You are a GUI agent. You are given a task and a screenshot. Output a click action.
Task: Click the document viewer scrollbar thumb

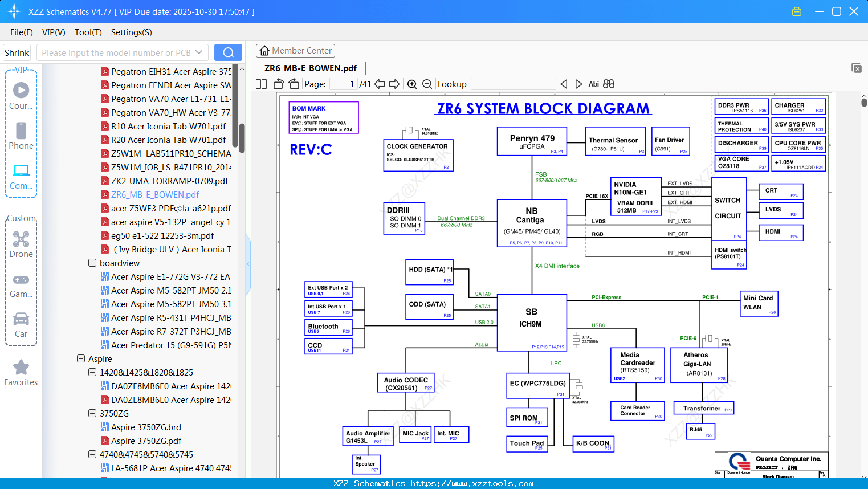[x=864, y=103]
